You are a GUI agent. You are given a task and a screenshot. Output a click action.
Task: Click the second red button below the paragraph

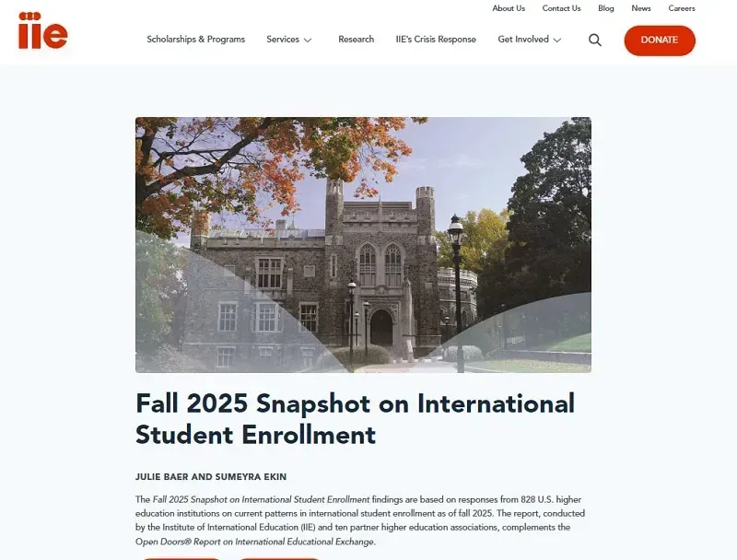point(280,558)
